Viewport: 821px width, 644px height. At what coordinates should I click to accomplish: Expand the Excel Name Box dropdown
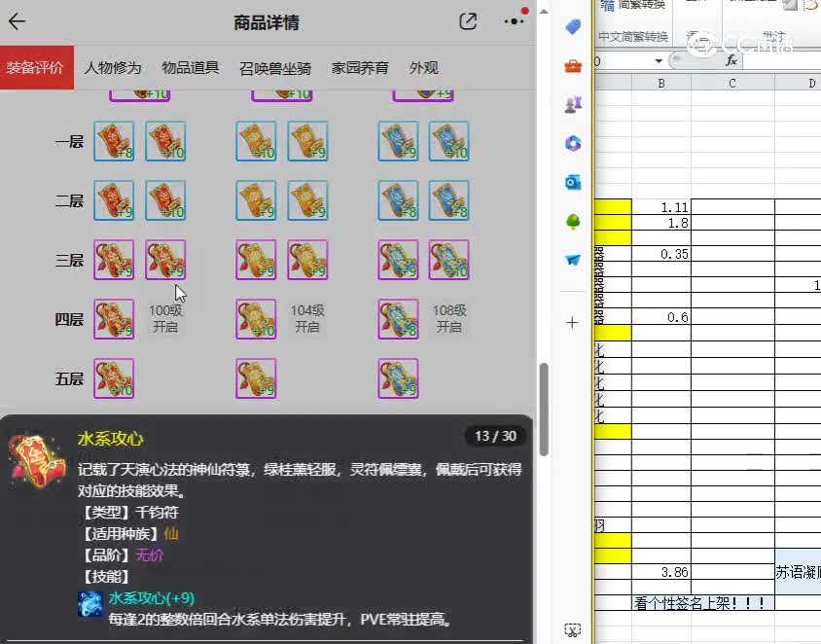pyautogui.click(x=659, y=61)
